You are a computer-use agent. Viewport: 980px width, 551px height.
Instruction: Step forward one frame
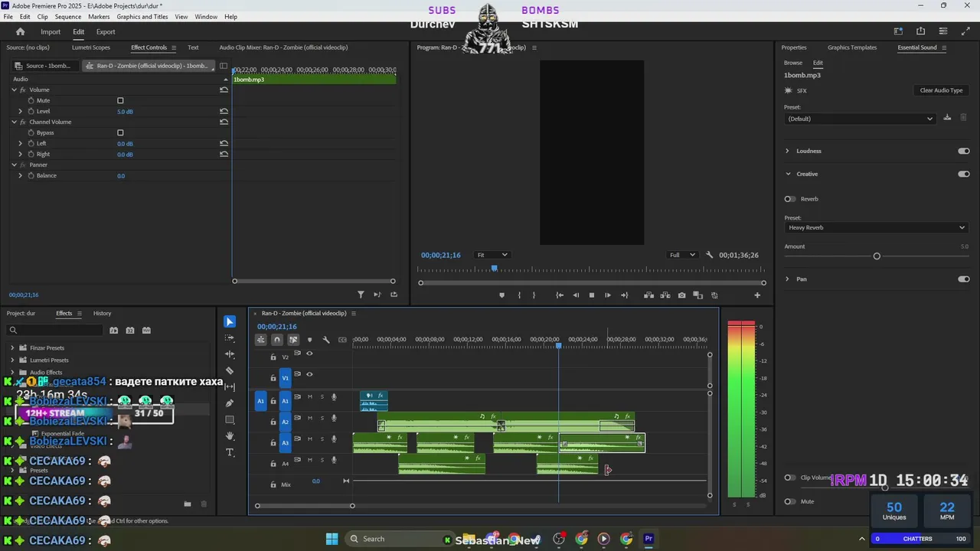coord(608,295)
